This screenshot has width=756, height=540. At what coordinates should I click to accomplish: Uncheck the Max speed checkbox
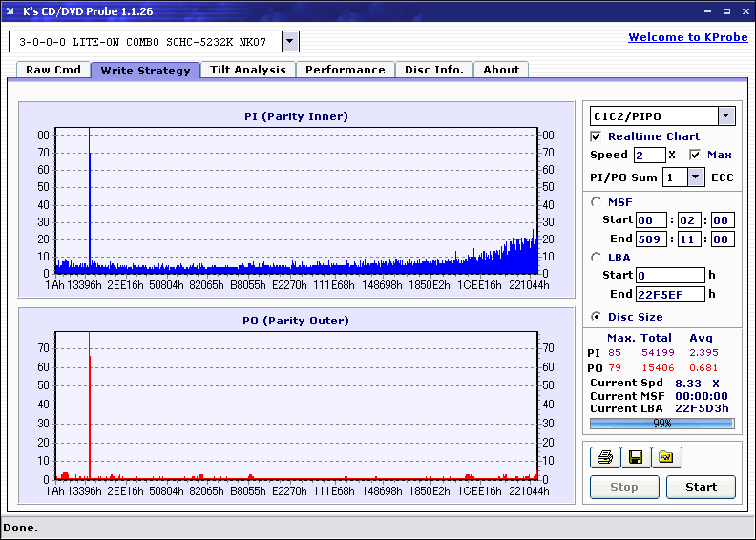[x=695, y=155]
